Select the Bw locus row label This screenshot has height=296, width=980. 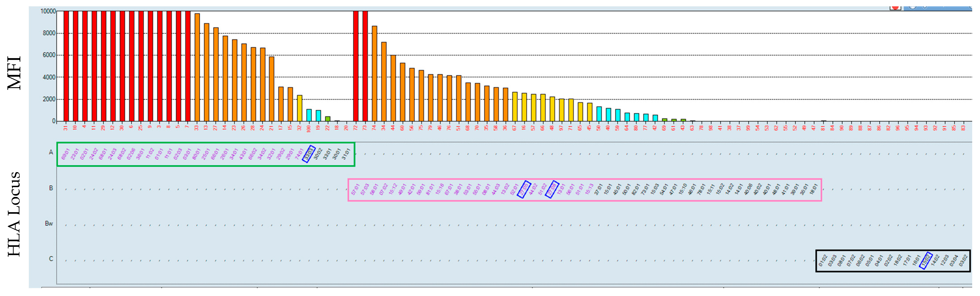49,223
